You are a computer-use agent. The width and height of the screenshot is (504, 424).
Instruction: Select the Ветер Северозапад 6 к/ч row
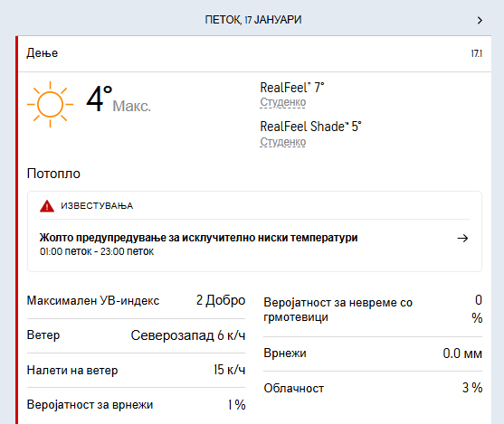(x=137, y=335)
